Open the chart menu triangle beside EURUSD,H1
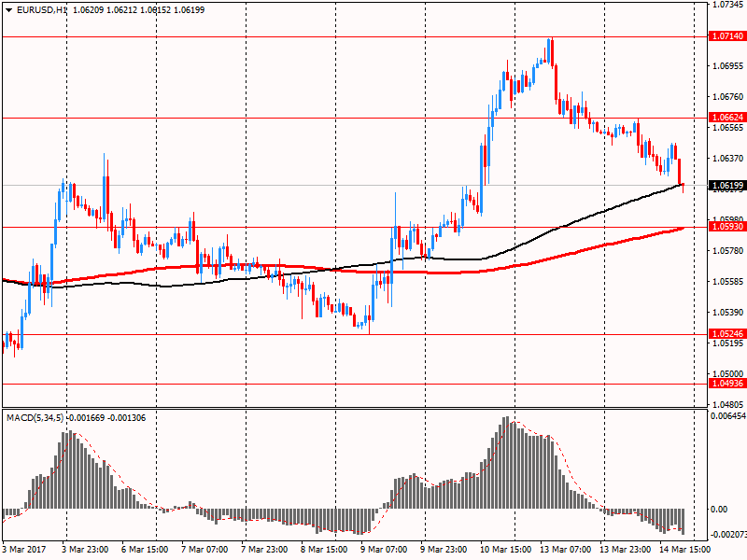Viewport: 747px width, 560px height. 9,10
